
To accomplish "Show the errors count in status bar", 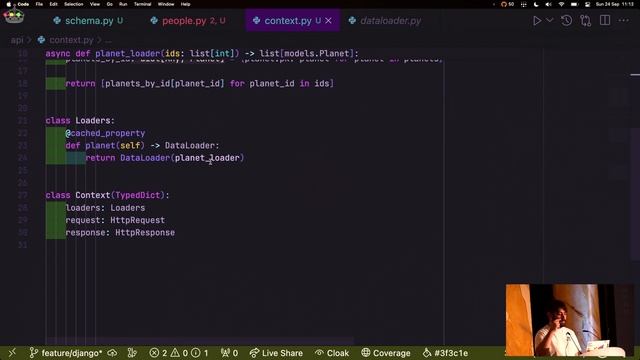I will pos(158,353).
